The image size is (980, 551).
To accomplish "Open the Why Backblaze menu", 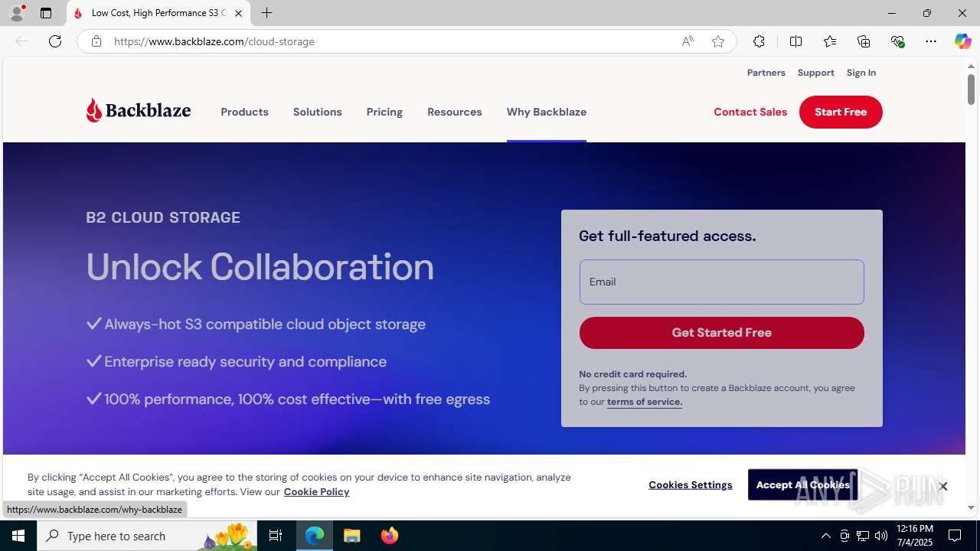I will coord(547,112).
